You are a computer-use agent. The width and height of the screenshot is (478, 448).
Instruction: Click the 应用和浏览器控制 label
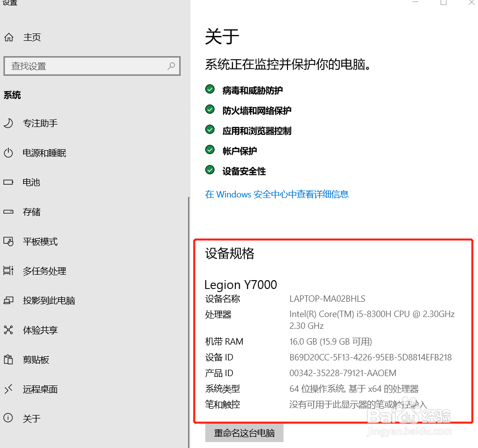pos(256,130)
